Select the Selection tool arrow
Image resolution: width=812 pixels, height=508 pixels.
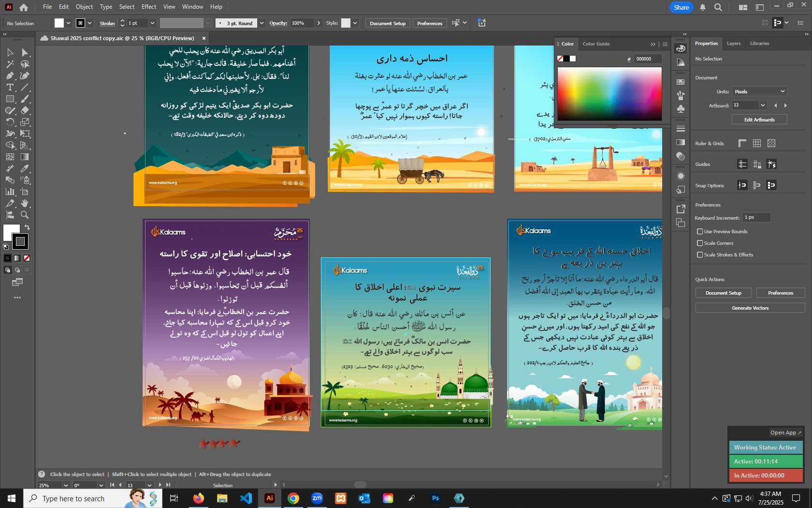coord(10,52)
